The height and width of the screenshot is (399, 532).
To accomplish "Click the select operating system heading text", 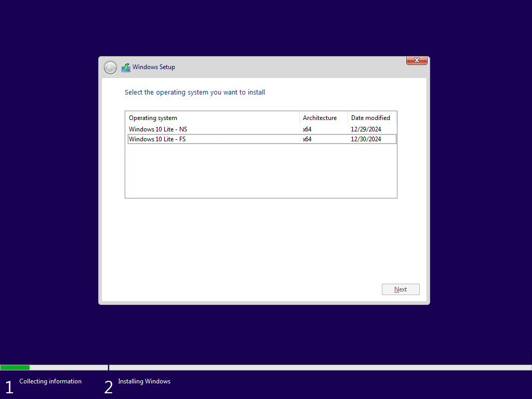I will 195,92.
